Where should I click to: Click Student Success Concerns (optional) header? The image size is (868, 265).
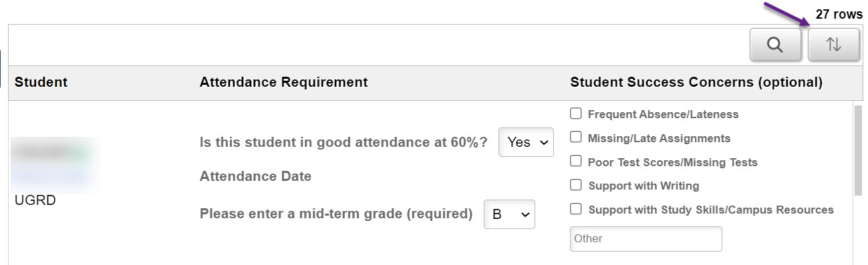pos(696,83)
